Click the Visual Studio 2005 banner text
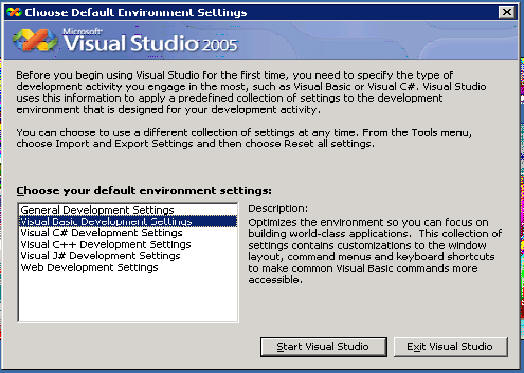524x373 pixels. tap(150, 43)
